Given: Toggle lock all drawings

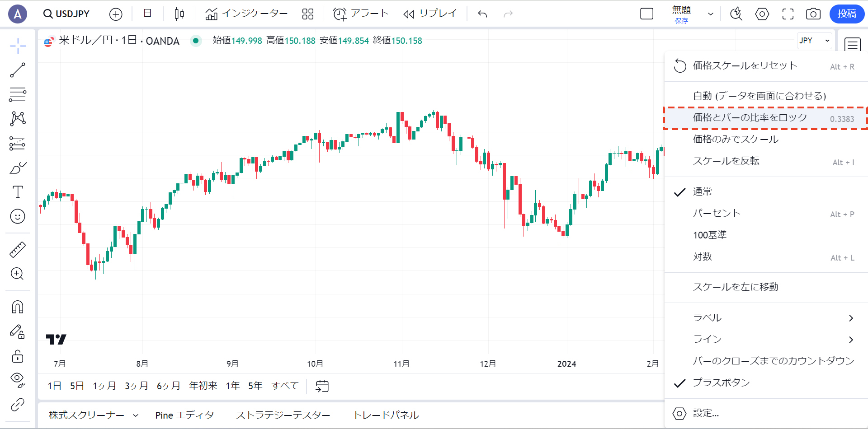Looking at the screenshot, I should pyautogui.click(x=18, y=356).
